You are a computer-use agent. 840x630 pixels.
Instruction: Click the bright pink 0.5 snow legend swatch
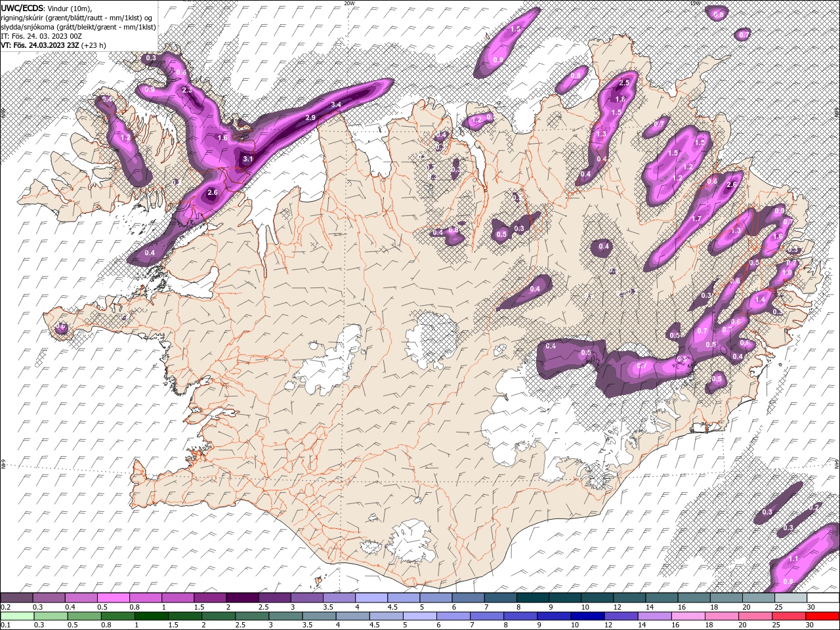pyautogui.click(x=113, y=598)
